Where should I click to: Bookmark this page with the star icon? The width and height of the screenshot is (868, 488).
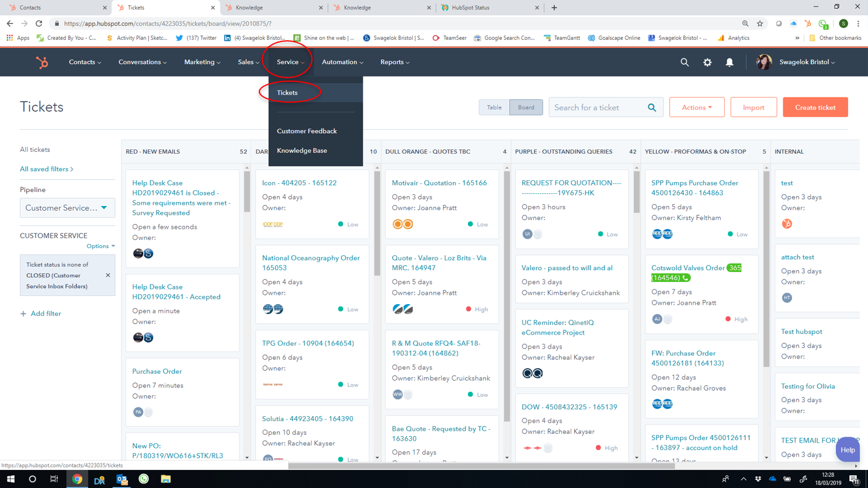[x=760, y=23]
